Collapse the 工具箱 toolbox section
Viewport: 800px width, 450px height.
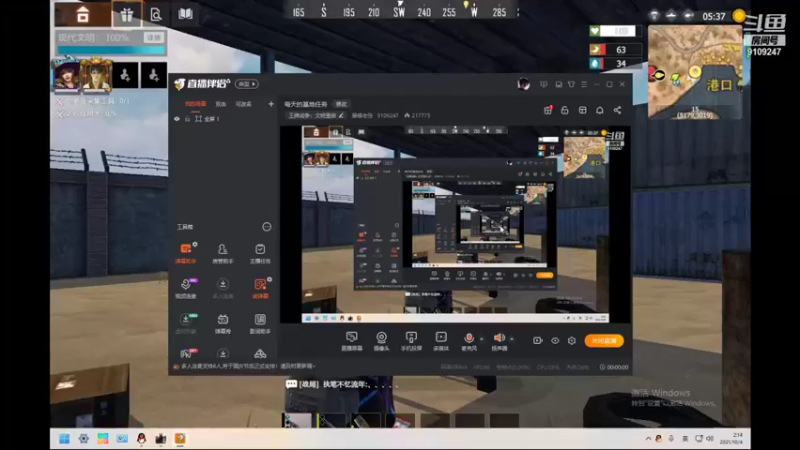[x=267, y=227]
